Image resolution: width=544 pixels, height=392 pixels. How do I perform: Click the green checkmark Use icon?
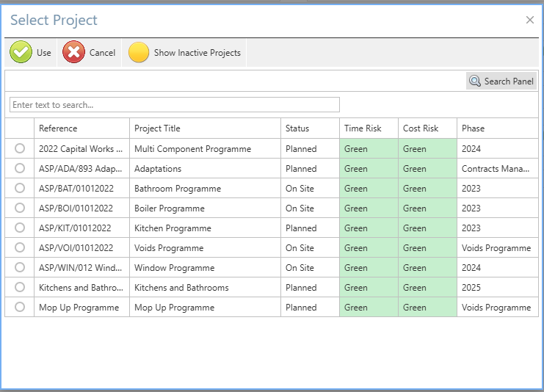pos(21,53)
